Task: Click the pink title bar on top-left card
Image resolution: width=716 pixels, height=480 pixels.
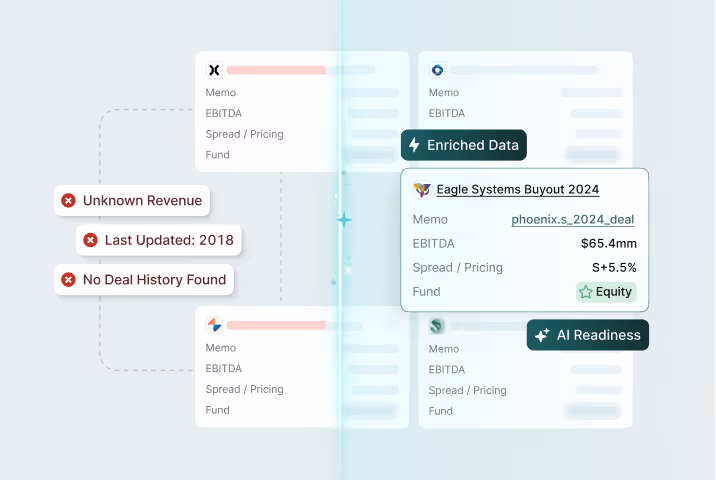Action: [x=276, y=70]
